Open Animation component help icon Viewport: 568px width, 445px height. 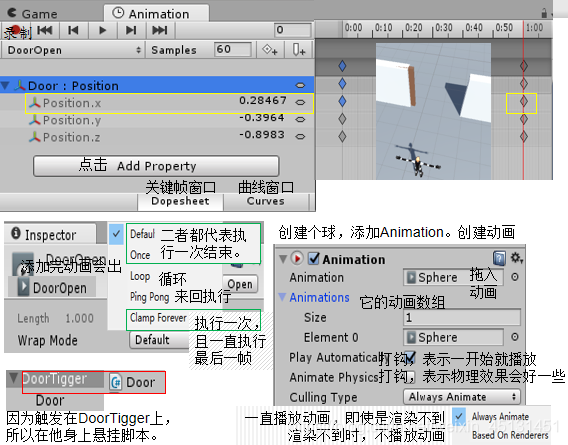499,258
